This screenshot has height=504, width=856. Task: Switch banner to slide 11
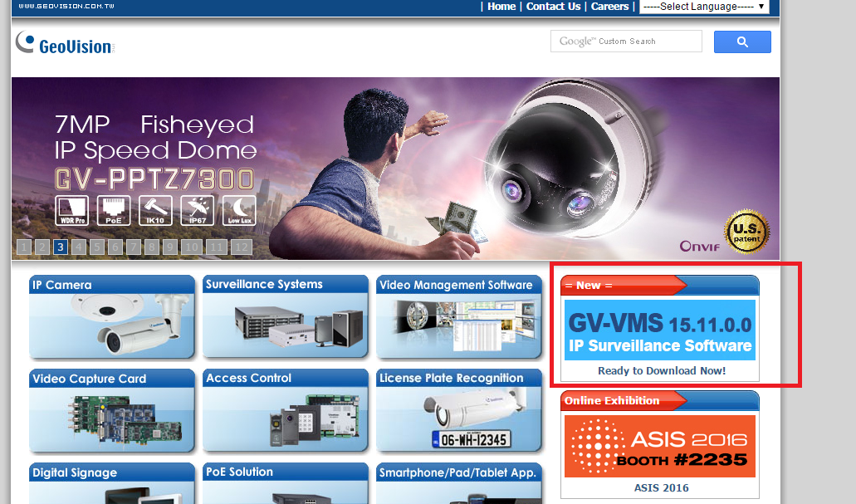(216, 247)
